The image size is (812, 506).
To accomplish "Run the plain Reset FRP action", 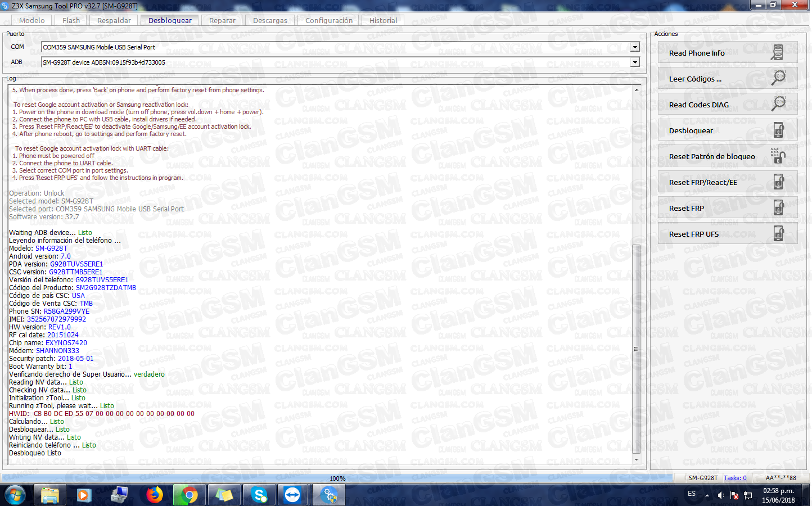I will coord(728,208).
